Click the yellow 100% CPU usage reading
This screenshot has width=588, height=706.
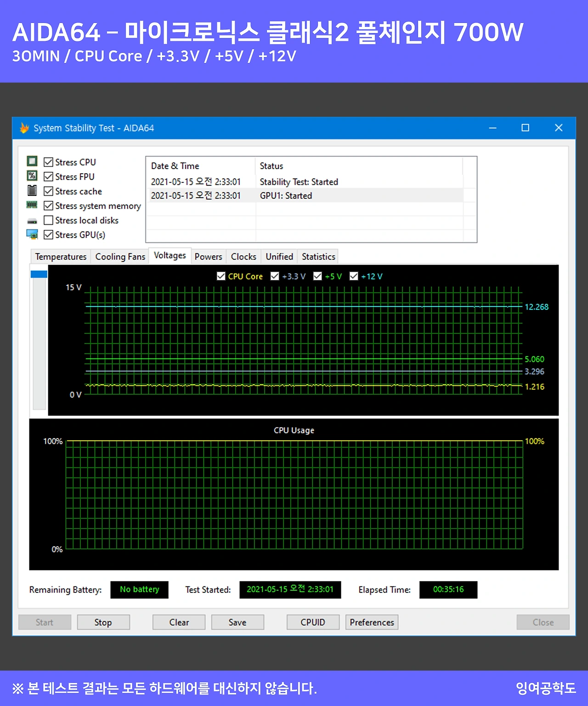535,441
